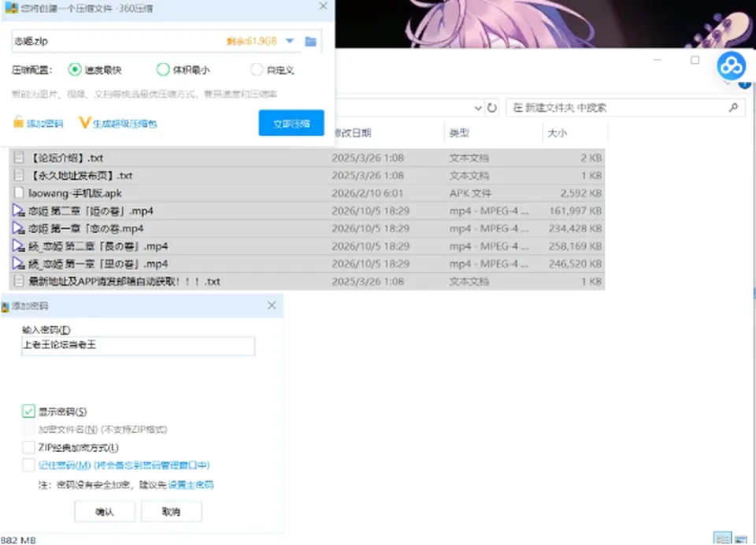The image size is (756, 545).
Task: Click the 立即压缩 button
Action: coord(291,123)
